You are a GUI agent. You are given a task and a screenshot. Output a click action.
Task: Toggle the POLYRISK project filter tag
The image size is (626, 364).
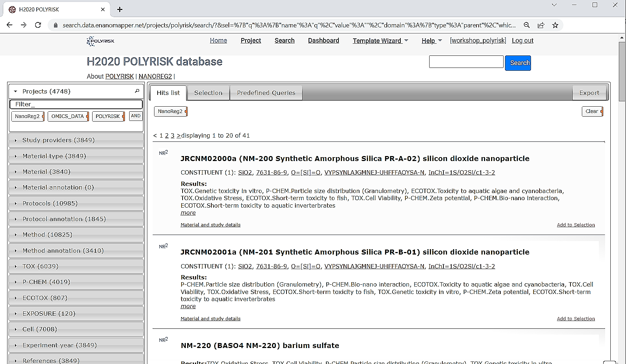[107, 116]
